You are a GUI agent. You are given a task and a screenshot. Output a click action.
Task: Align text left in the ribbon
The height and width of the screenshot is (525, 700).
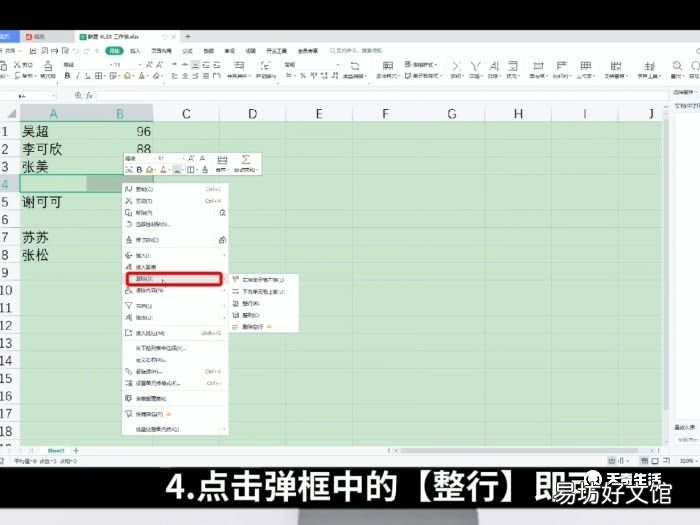pos(175,76)
